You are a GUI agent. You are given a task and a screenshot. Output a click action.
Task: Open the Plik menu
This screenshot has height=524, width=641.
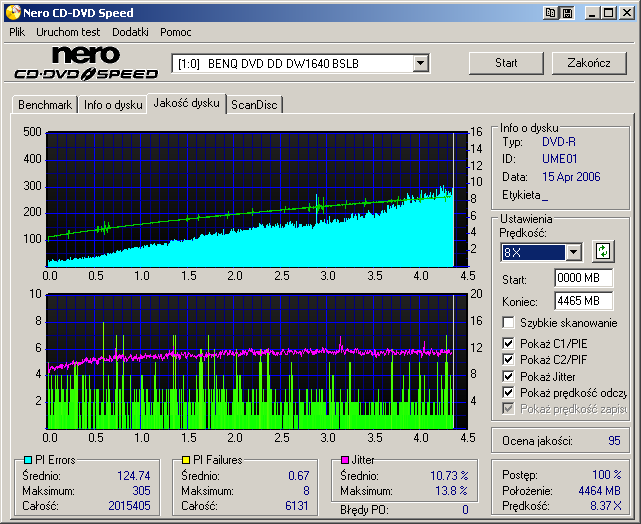(x=17, y=32)
